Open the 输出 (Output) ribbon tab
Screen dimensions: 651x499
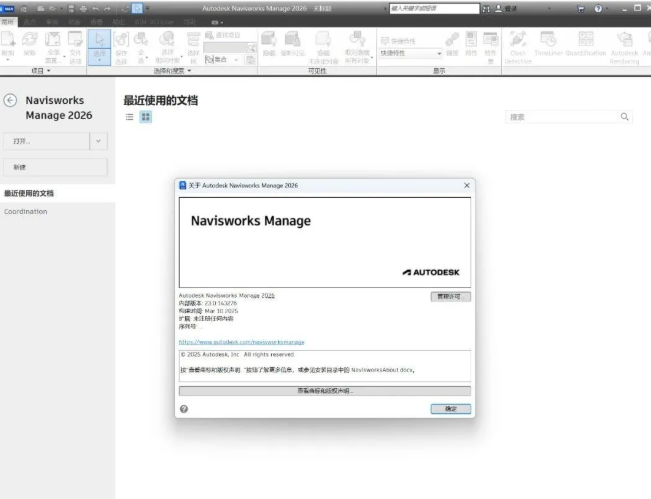coord(119,22)
